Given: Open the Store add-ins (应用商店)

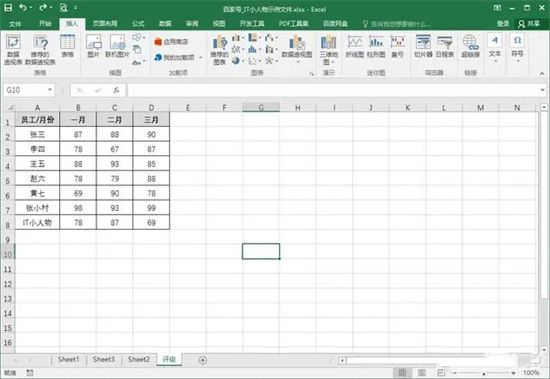Looking at the screenshot, I should tap(171, 41).
